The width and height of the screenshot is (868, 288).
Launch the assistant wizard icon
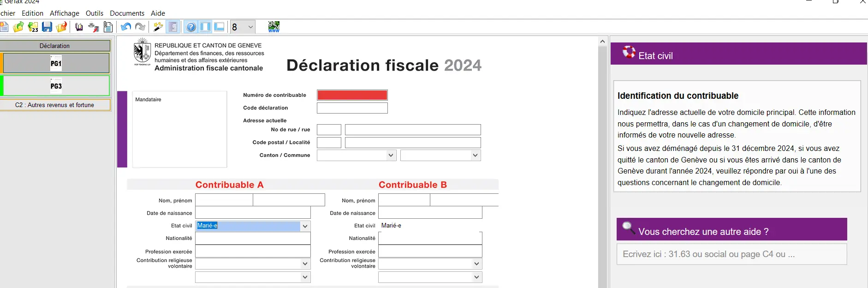[x=157, y=27]
